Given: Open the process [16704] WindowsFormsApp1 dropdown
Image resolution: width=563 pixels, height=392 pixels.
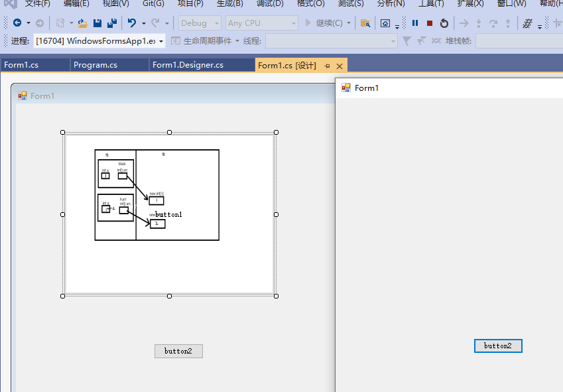Looking at the screenshot, I should click(99, 41).
